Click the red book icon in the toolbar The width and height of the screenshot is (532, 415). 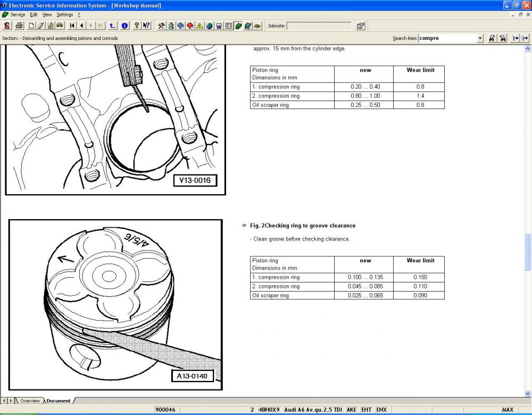coord(190,26)
